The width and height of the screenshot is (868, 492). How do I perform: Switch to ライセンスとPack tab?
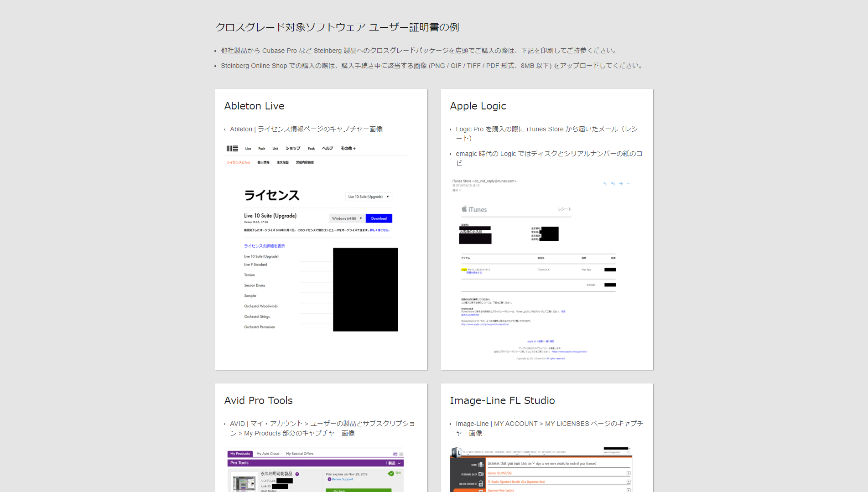(239, 162)
